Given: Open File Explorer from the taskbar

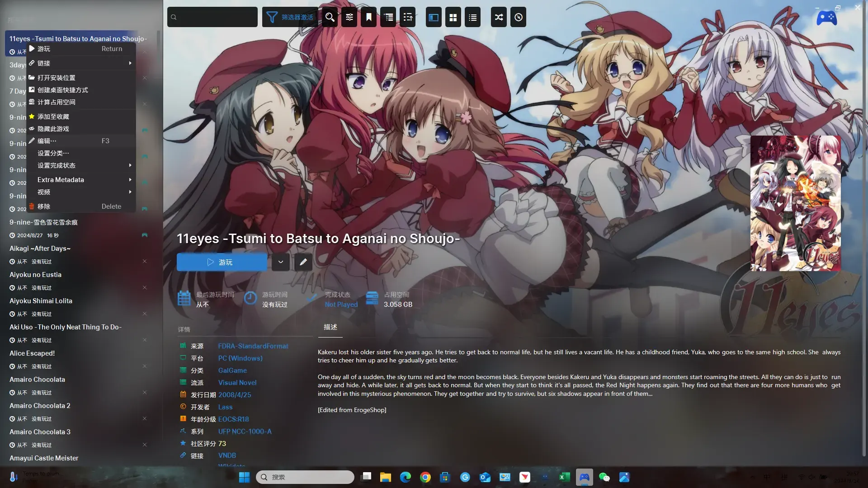Looking at the screenshot, I should tap(386, 477).
